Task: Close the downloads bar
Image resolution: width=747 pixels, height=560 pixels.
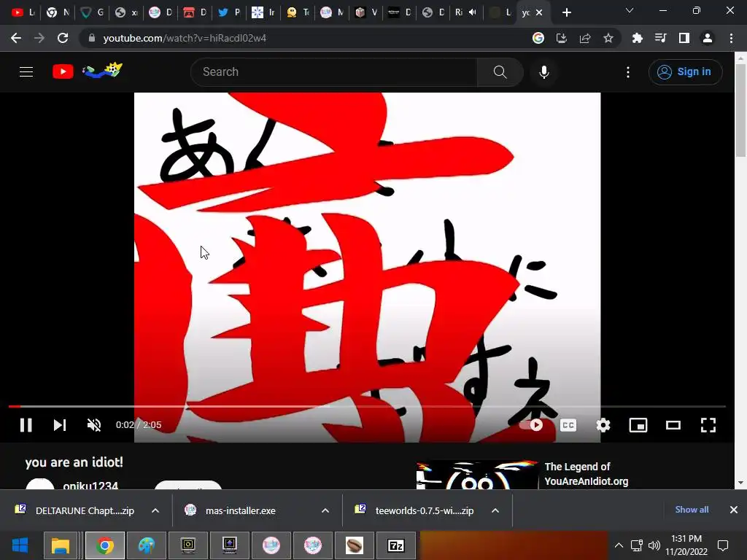Action: (734, 510)
